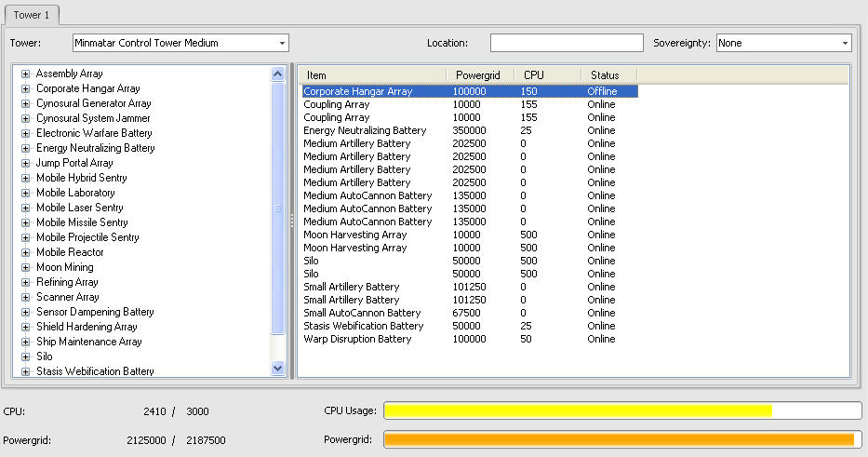Expand the Corporate Hangar Array node

(x=26, y=88)
